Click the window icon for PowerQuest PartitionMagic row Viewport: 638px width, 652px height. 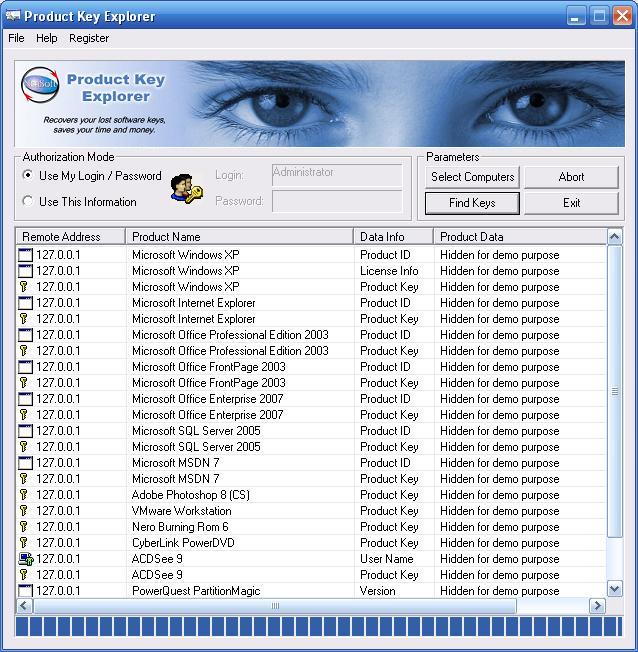[x=25, y=591]
